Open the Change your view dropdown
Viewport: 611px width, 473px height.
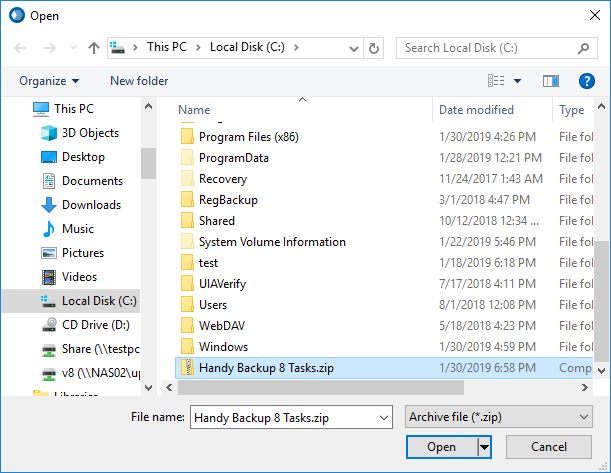pos(517,81)
